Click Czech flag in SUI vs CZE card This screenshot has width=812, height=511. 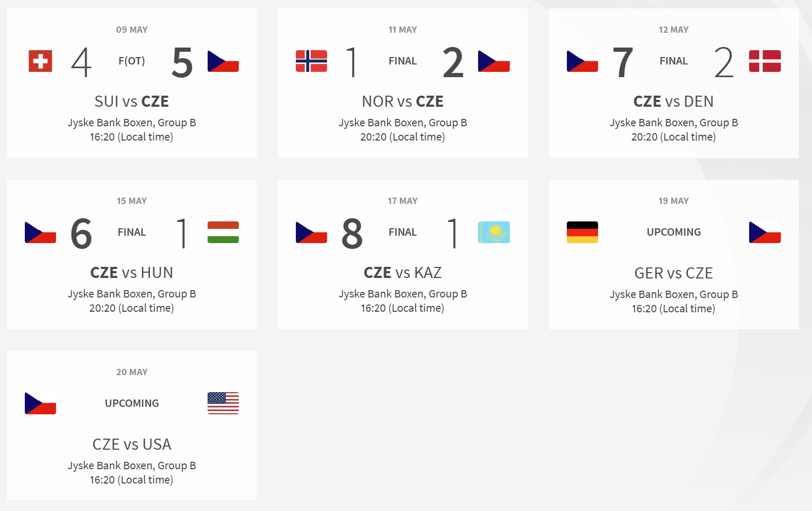click(223, 61)
